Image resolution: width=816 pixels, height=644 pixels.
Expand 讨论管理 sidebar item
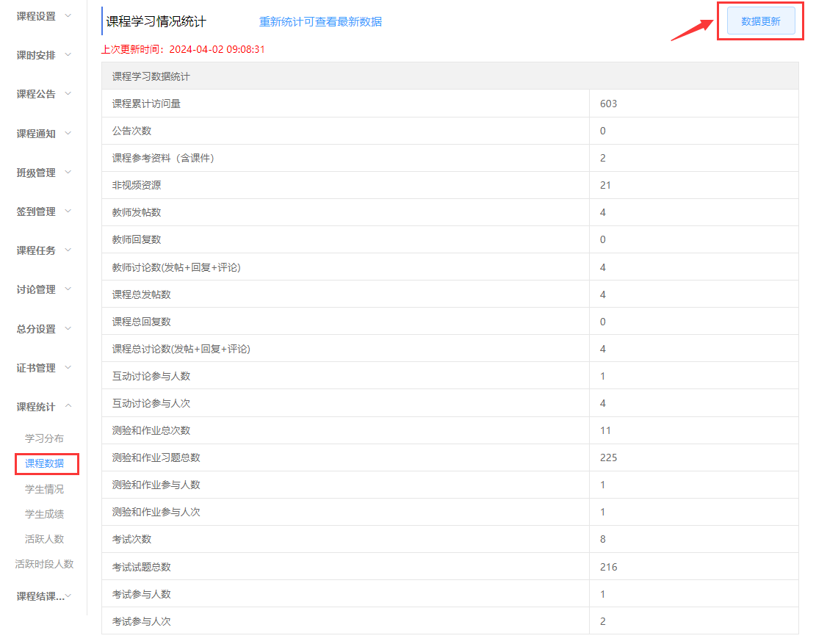(x=44, y=289)
